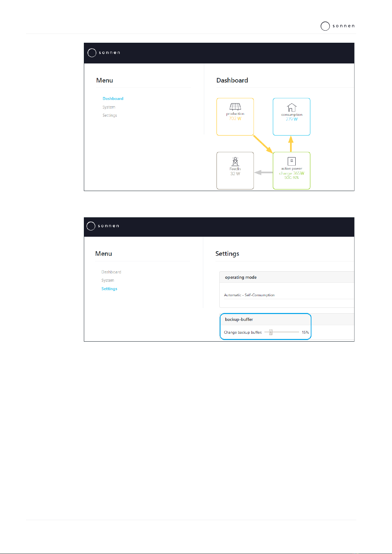Click the lower Menu heading
Viewport: 392px width, 554px height.
tap(104, 253)
